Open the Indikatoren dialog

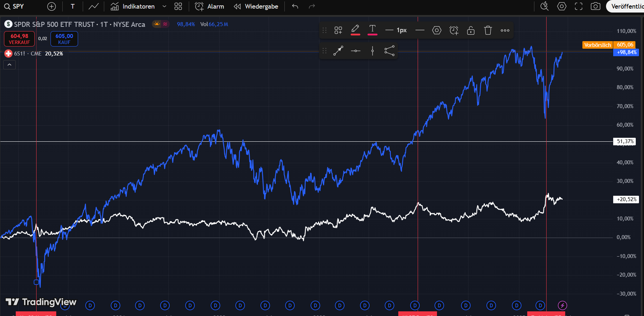click(133, 6)
